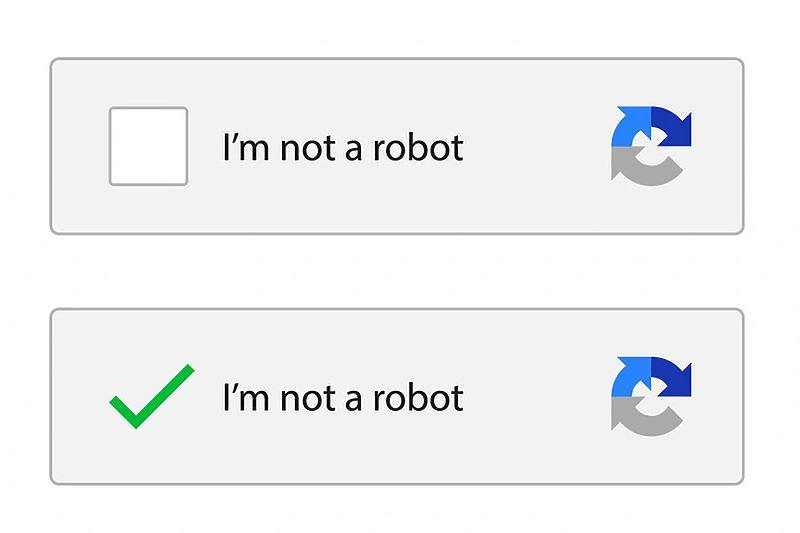
Task: Click the light blue arrow of the upper reCAPTCHA logo
Action: (x=630, y=127)
